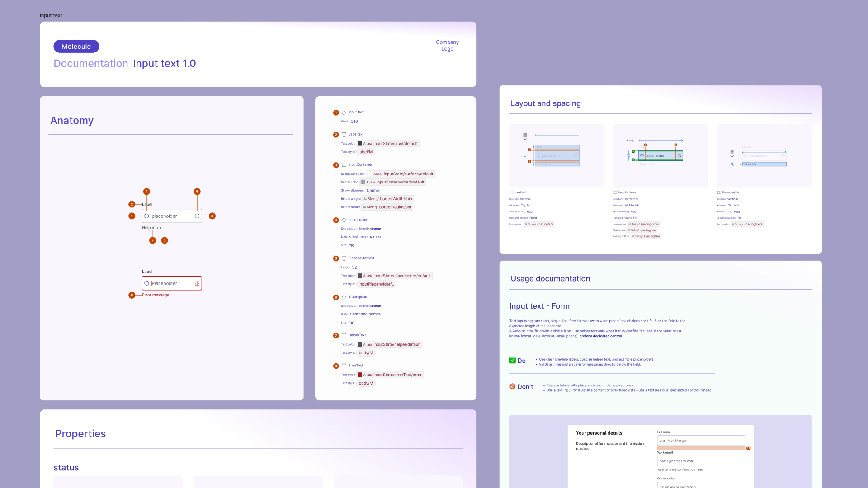Click the IconInstance link under TrailingIcon
The width and height of the screenshot is (868, 488).
point(370,306)
